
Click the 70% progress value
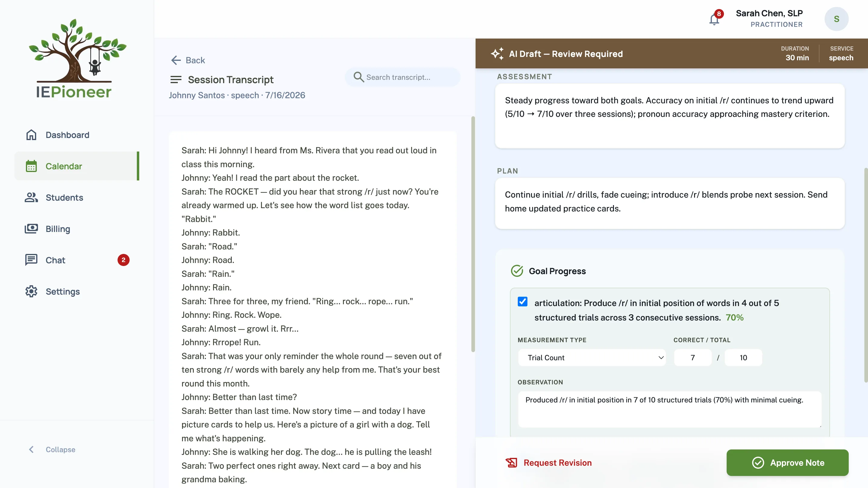(x=734, y=318)
